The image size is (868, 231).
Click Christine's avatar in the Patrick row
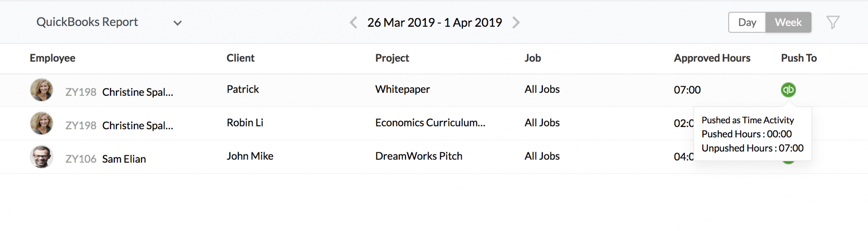click(42, 90)
